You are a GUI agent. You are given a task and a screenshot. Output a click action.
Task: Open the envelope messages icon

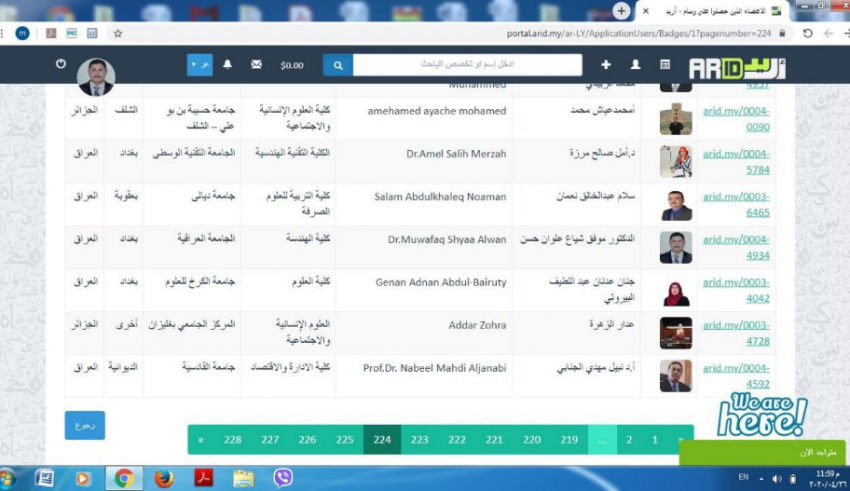pyautogui.click(x=256, y=65)
